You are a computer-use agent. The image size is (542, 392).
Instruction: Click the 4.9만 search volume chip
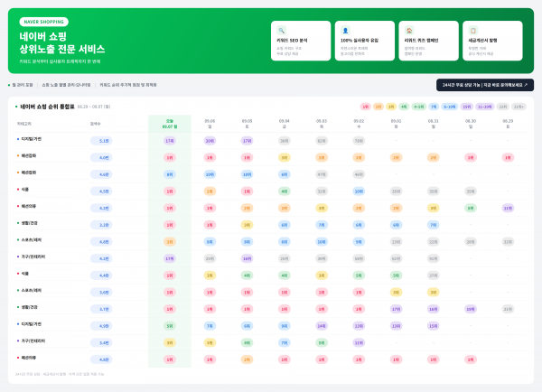point(101,326)
